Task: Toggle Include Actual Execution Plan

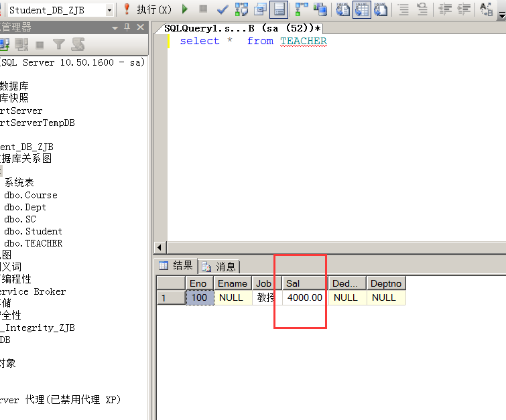Action: click(302, 9)
